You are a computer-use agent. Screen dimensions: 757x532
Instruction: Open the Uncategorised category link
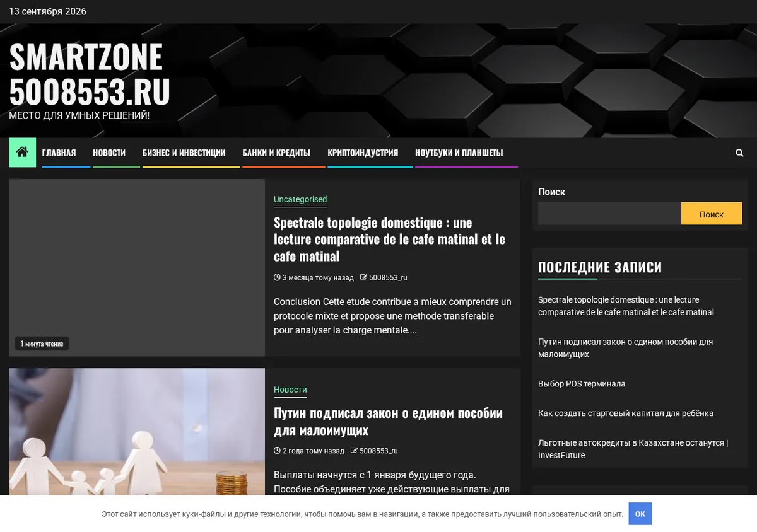point(300,199)
